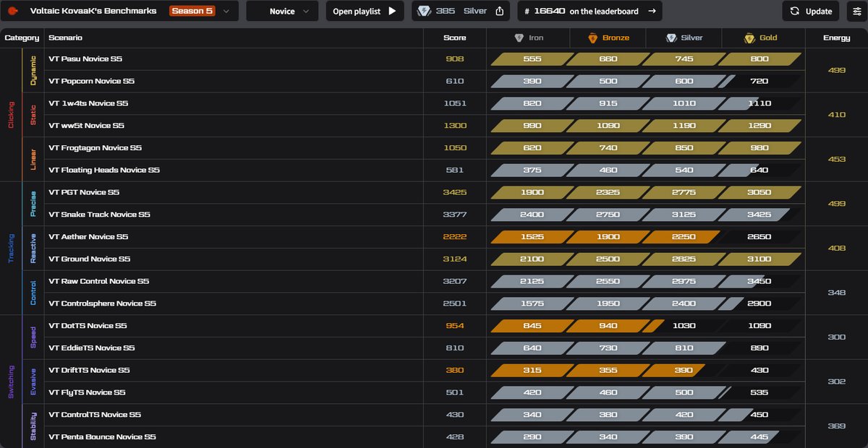This screenshot has width=868, height=448.
Task: Click the Bronze rank icon in the header
Action: point(592,38)
